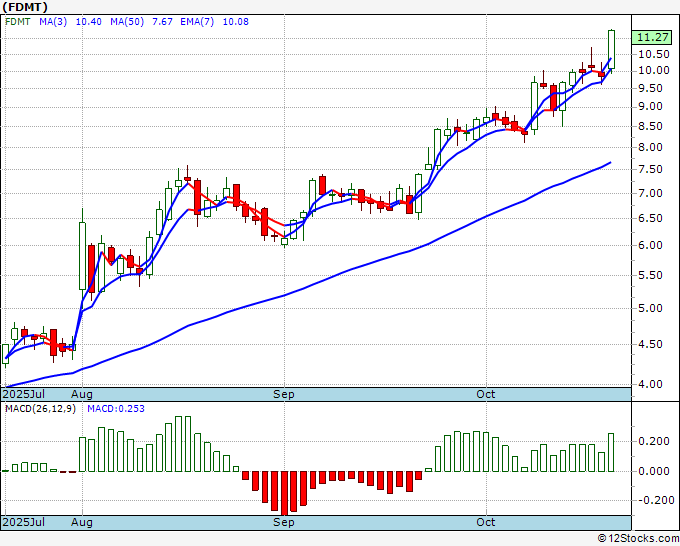Click the current price tag 11.27

click(x=653, y=37)
